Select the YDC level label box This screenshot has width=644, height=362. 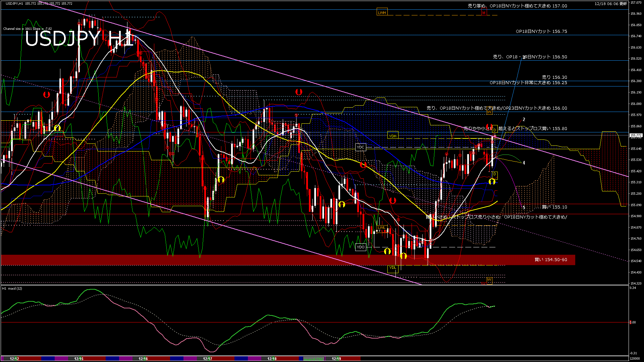(360, 147)
